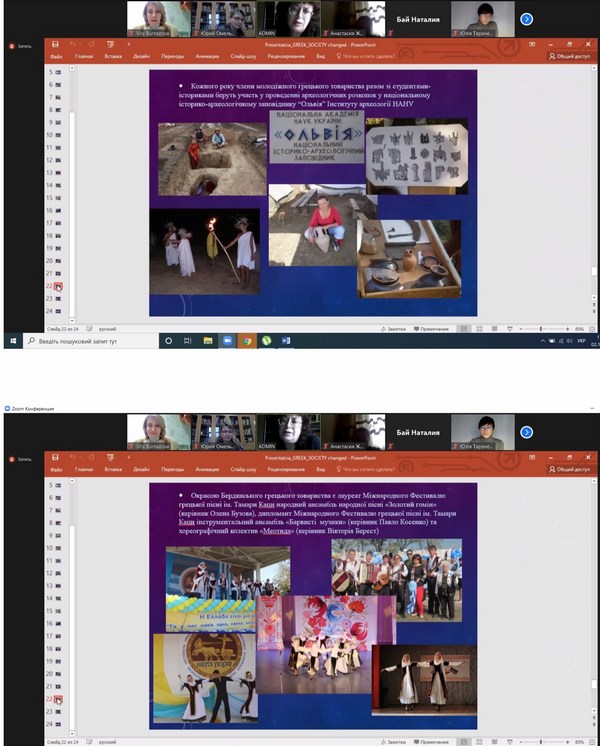Click 85% zoom level in upper screenshot
The image size is (600, 746).
coord(579,329)
